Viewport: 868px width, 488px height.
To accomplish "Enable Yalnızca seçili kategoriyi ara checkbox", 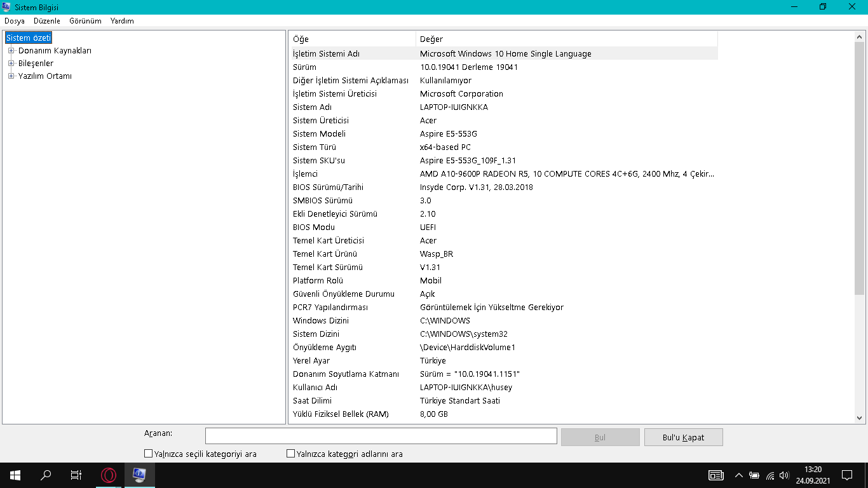I will click(148, 454).
